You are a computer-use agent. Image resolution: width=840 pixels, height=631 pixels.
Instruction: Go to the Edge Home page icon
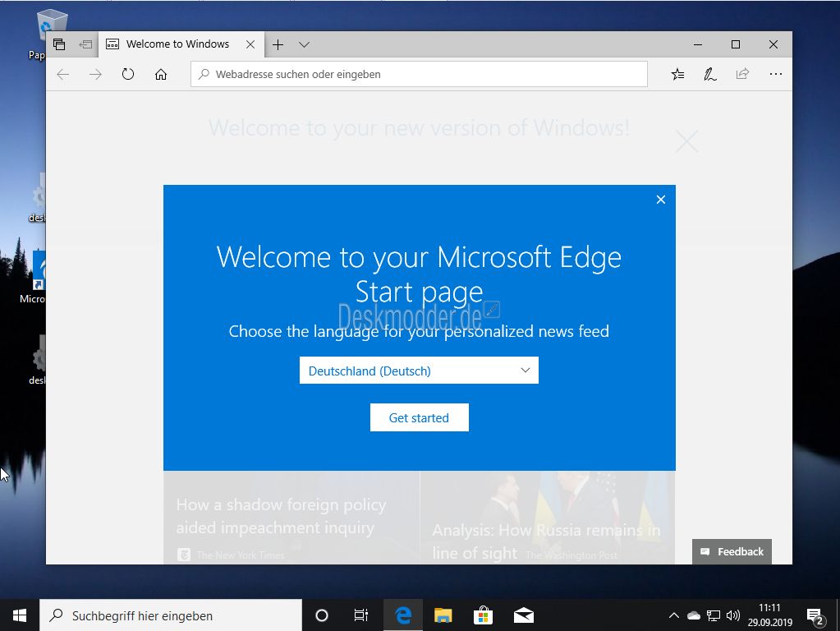161,74
